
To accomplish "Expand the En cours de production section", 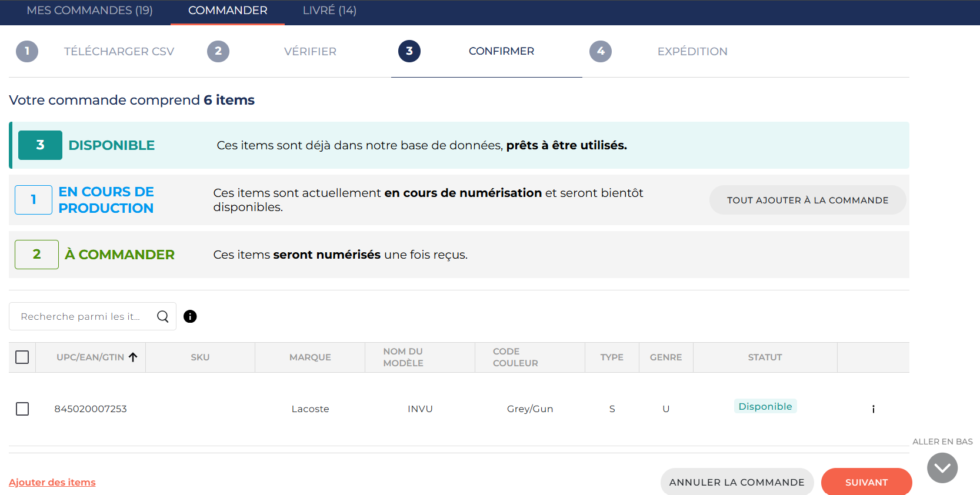I will [106, 200].
